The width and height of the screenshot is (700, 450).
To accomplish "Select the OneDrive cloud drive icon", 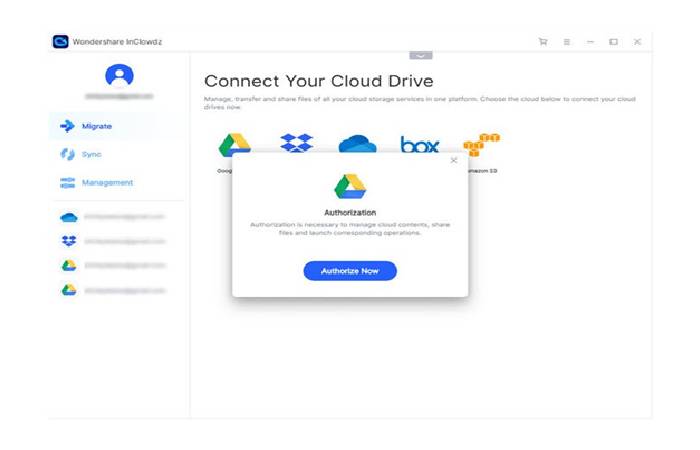I will (358, 143).
